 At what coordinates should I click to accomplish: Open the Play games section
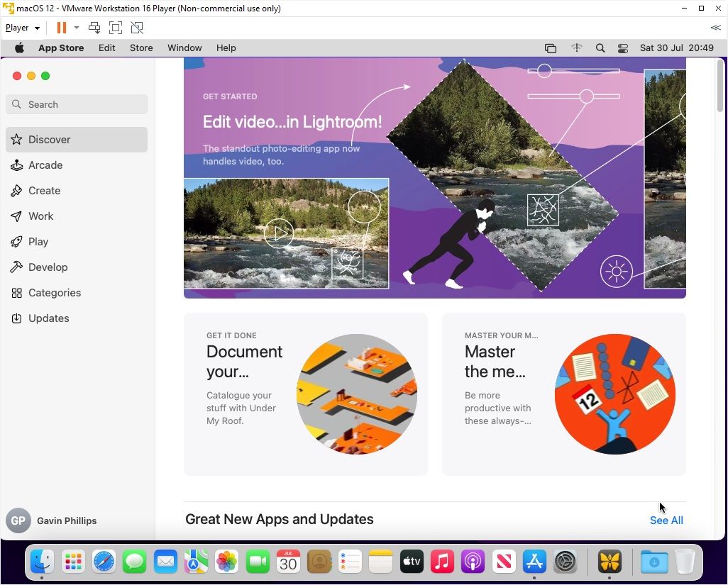click(x=38, y=241)
